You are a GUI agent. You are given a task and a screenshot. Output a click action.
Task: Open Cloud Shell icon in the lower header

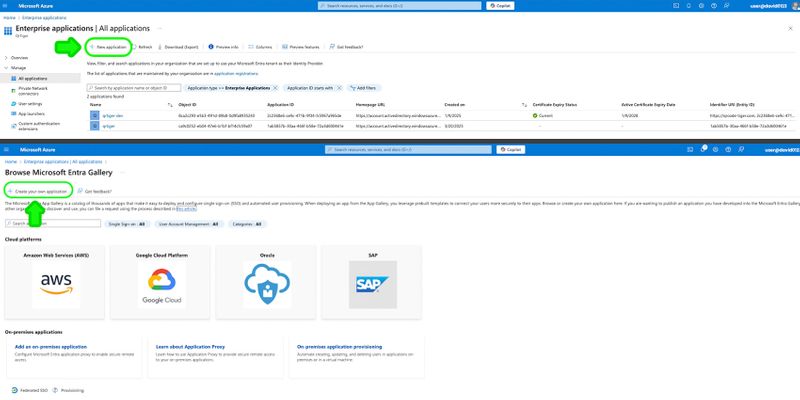click(x=690, y=149)
